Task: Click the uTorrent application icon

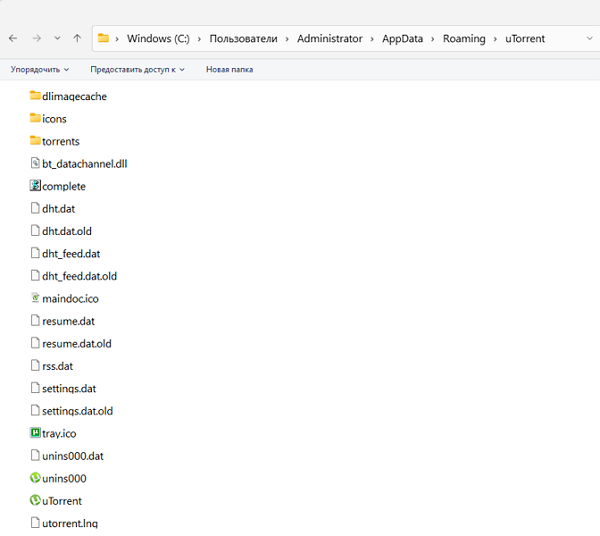Action: tap(35, 501)
